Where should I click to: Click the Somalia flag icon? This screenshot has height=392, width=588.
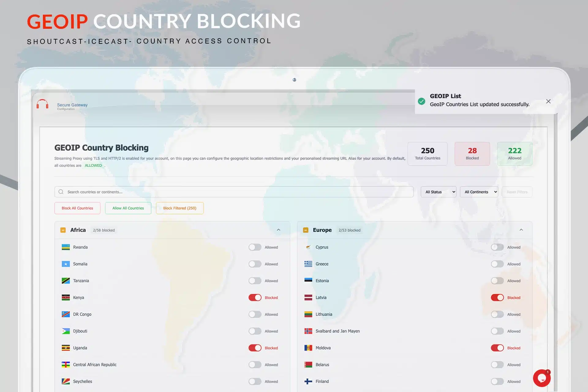[66, 264]
